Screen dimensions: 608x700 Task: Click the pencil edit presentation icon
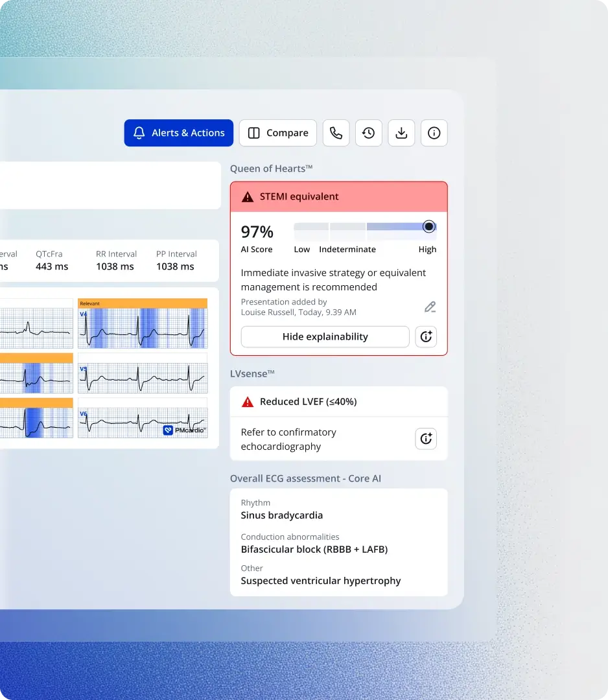(x=430, y=307)
